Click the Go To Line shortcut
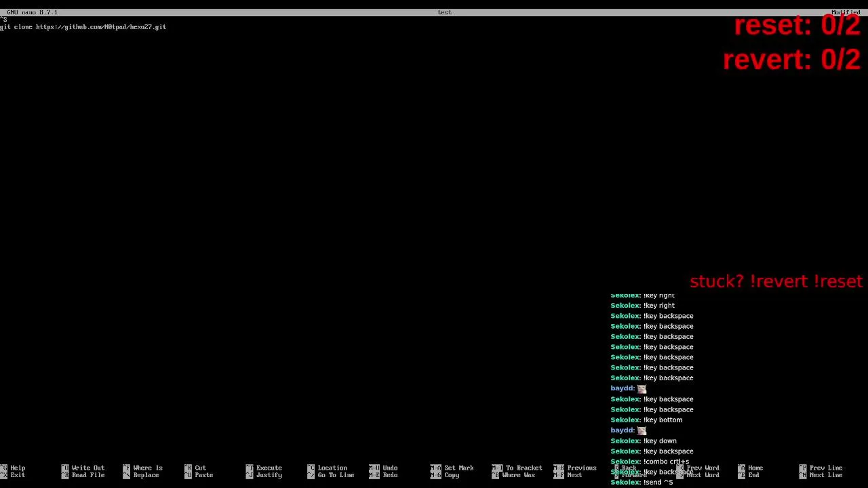This screenshot has height=488, width=868. coord(332,475)
